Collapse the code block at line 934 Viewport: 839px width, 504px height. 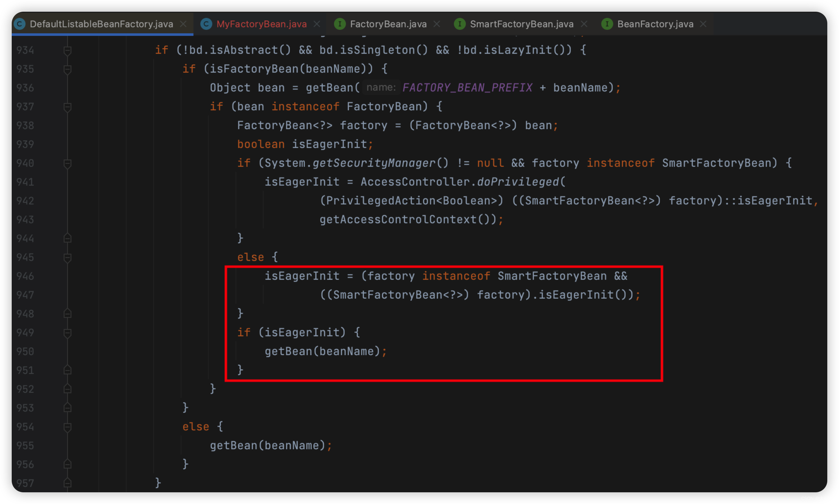click(67, 51)
